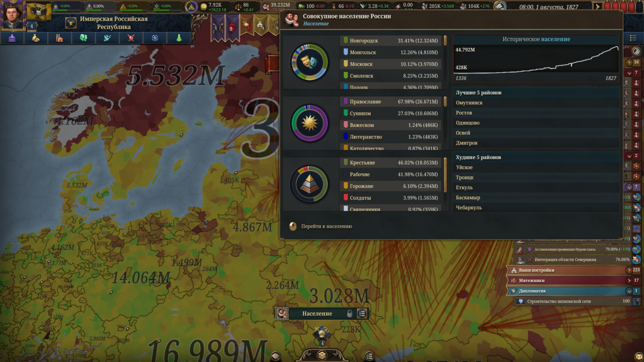644x362 pixels.
Task: Click the culture list scrollbar beside Новгородск
Action: [x=445, y=41]
